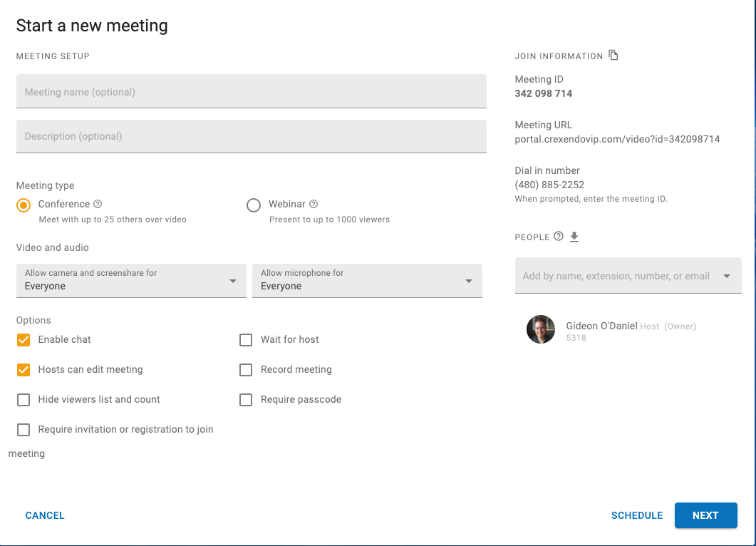Enable the Record meeting checkbox
756x546 pixels.
pyautogui.click(x=246, y=370)
